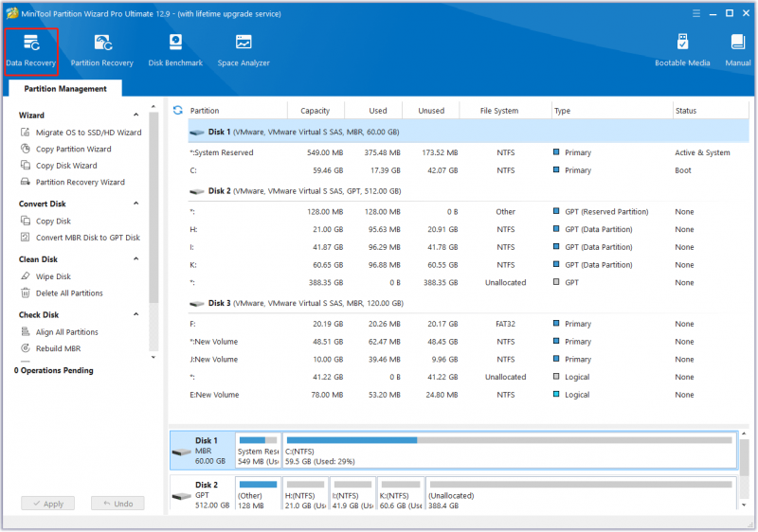The height and width of the screenshot is (532, 758).
Task: Select the C: partition row
Action: tap(468, 170)
